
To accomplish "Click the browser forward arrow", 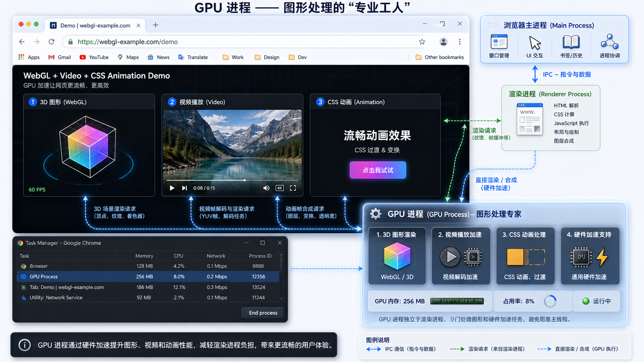I will (x=37, y=42).
